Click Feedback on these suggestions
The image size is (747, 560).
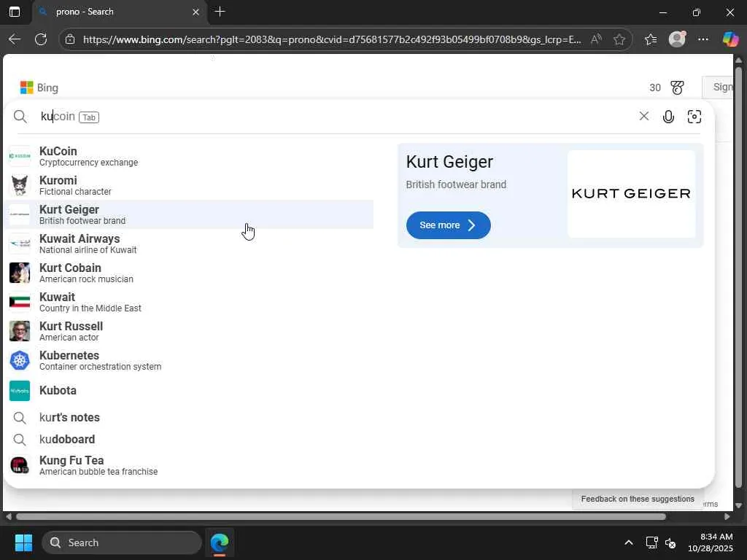point(638,499)
